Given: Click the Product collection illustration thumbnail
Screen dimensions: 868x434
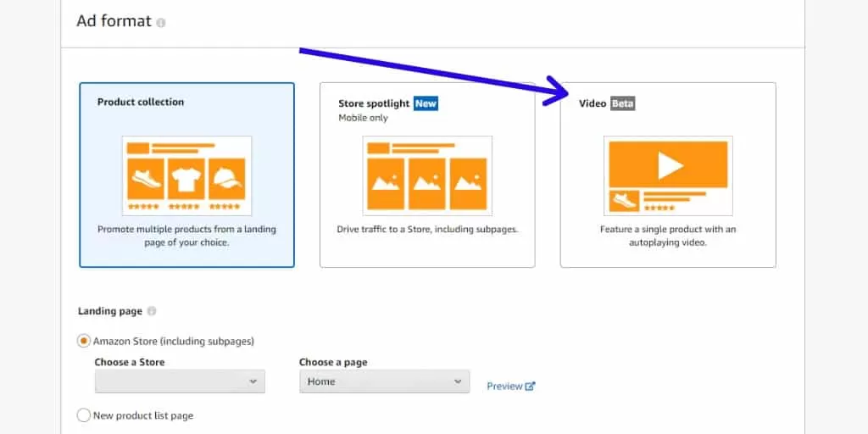Looking at the screenshot, I should [x=186, y=175].
